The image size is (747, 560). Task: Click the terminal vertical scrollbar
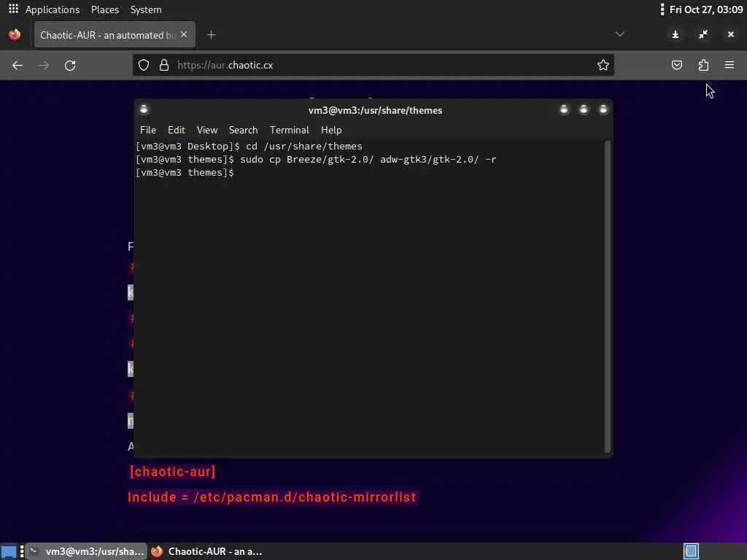(x=607, y=296)
